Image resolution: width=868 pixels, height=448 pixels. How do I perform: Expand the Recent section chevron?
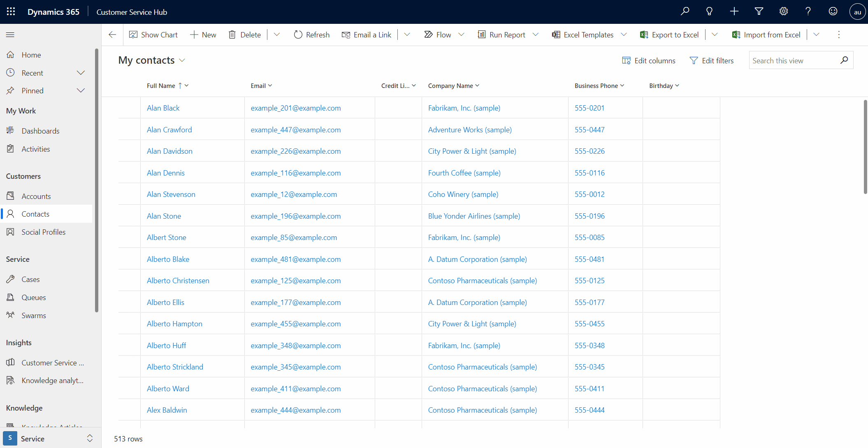tap(81, 73)
